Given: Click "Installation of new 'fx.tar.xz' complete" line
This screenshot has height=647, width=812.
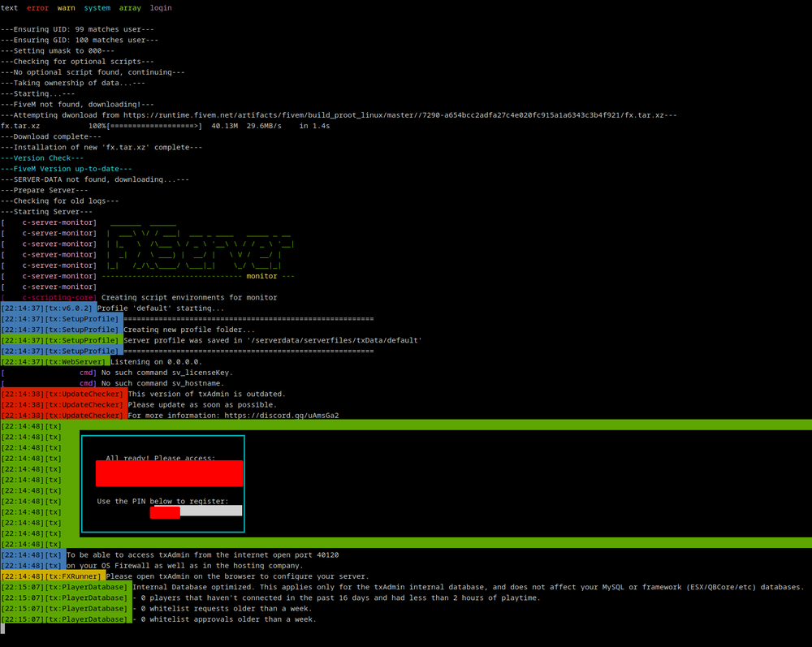Looking at the screenshot, I should [x=101, y=147].
